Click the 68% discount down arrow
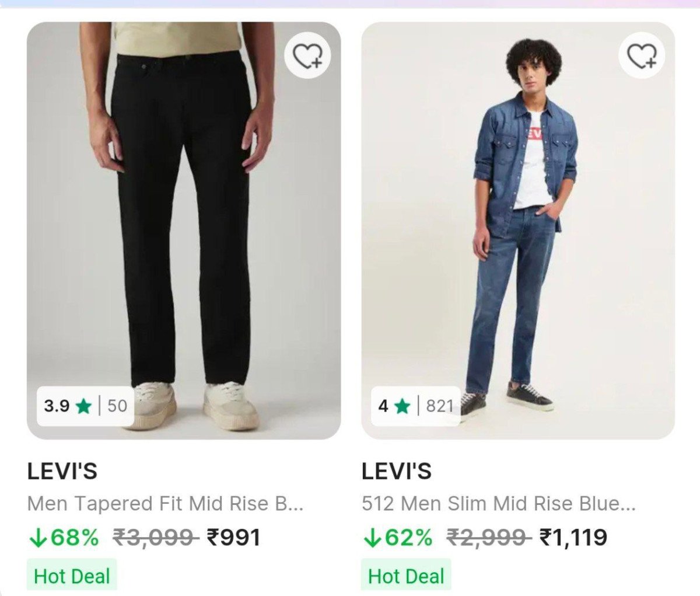 pyautogui.click(x=37, y=538)
